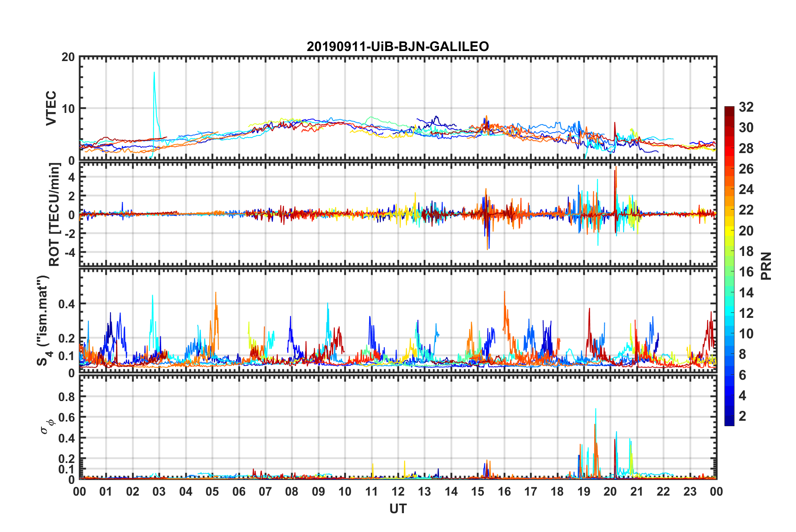This screenshot has height=532, width=796.
Task: Click the PRN colorbar label
Action: 766,266
